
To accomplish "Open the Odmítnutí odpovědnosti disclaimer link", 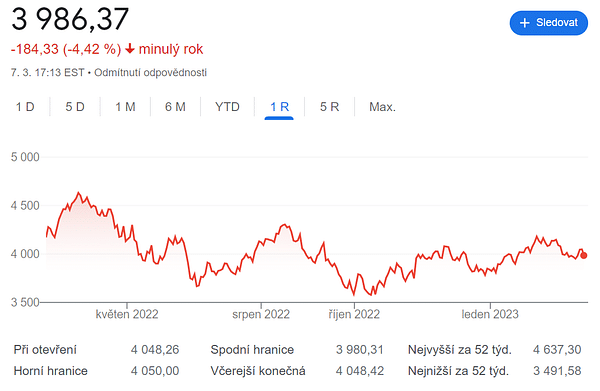I will tap(150, 73).
